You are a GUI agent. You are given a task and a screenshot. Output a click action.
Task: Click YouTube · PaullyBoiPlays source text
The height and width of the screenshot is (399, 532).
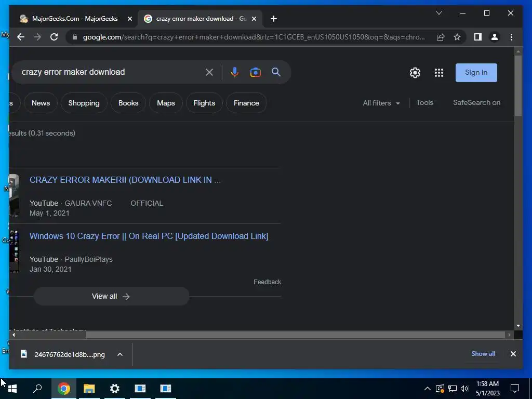point(71,259)
